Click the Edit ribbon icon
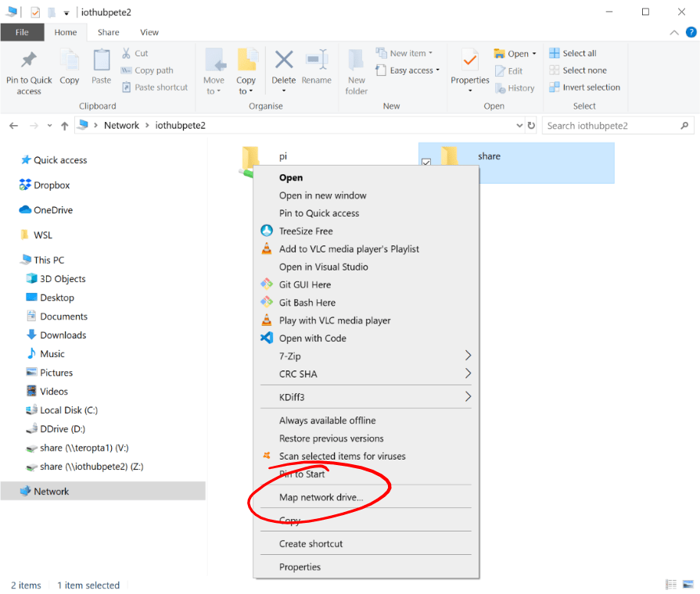The image size is (700, 594). pyautogui.click(x=500, y=71)
